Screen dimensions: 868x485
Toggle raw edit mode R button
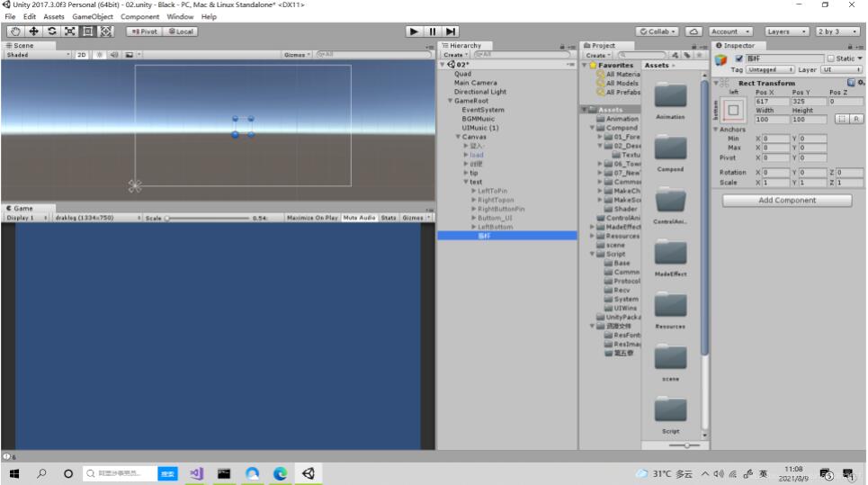tap(855, 119)
